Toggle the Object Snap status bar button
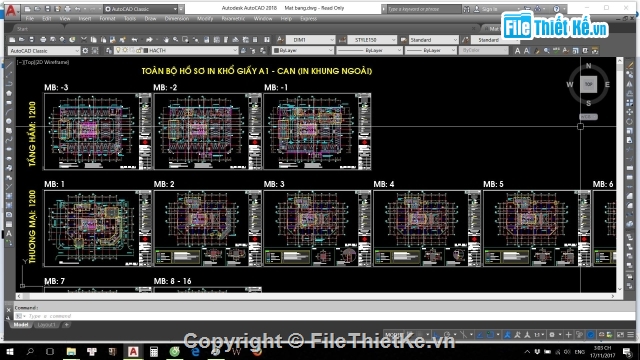640x360 pixels. (x=490, y=335)
